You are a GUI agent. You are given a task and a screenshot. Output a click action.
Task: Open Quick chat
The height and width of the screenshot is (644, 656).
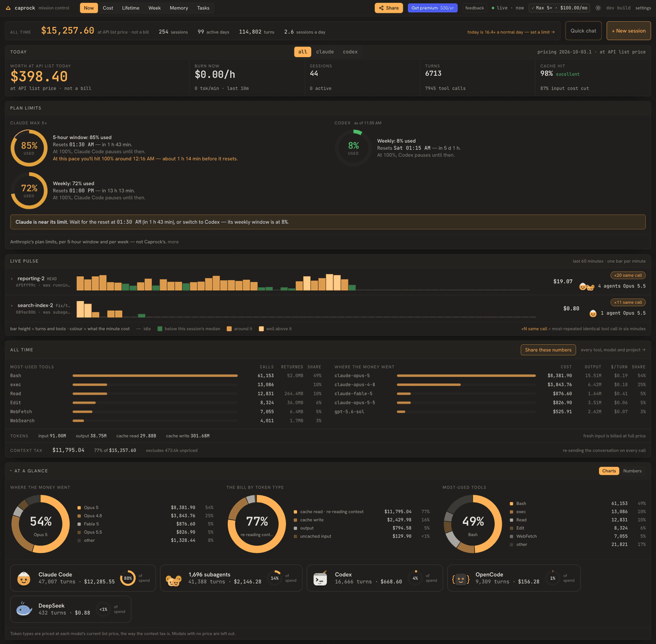tap(583, 31)
